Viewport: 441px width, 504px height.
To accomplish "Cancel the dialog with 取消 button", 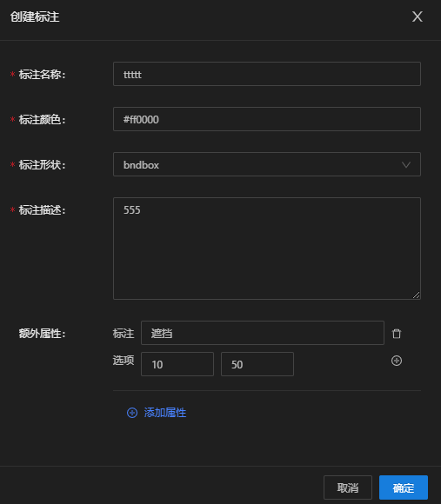I will tap(348, 487).
